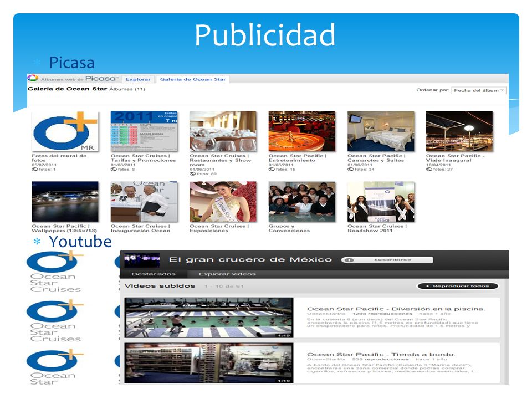
Task: Click 'Ocean Star Pacific - Diversión en la piscina' title
Action: click(396, 309)
